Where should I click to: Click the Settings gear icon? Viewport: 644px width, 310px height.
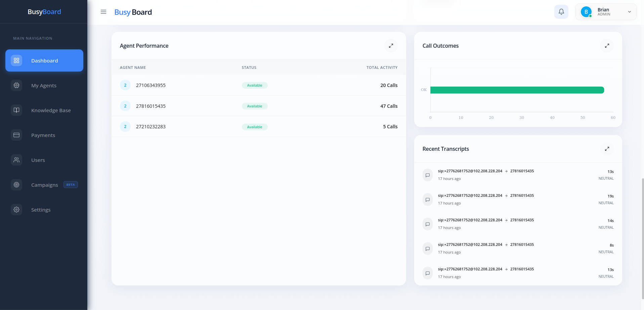tap(16, 210)
